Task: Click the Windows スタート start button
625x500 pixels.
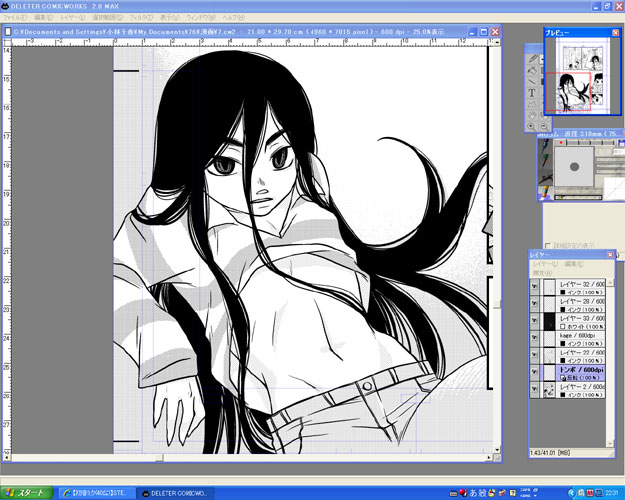Action: click(x=26, y=493)
